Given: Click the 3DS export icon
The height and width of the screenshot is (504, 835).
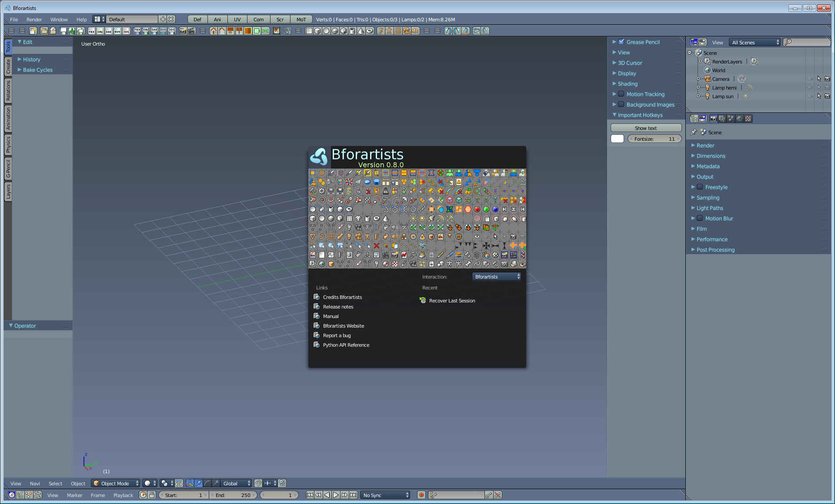Looking at the screenshot, I should coord(172,31).
